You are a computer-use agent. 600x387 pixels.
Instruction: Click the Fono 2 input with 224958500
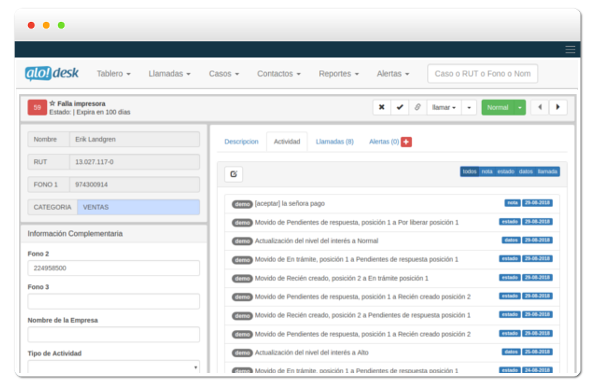coord(114,268)
